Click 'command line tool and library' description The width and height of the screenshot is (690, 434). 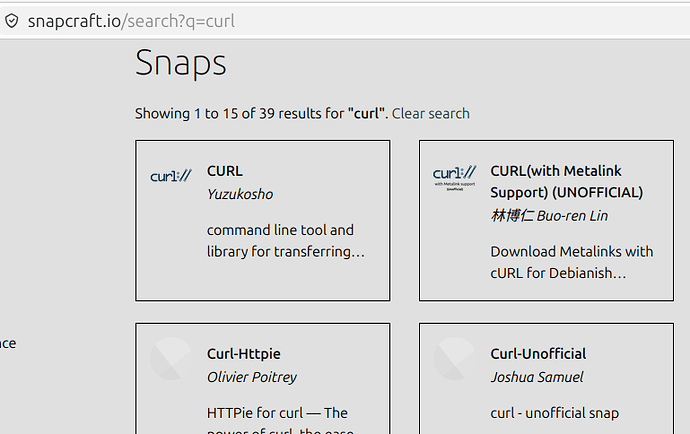(286, 241)
